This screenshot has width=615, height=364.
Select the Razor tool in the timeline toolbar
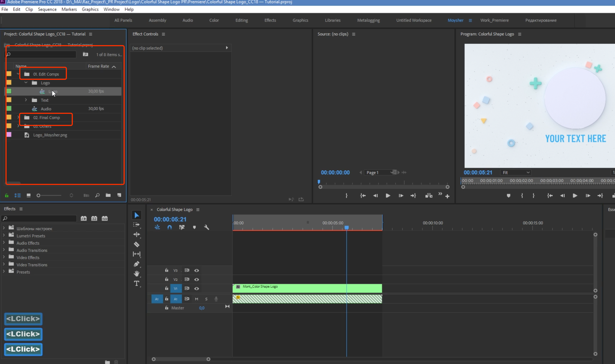pyautogui.click(x=137, y=244)
